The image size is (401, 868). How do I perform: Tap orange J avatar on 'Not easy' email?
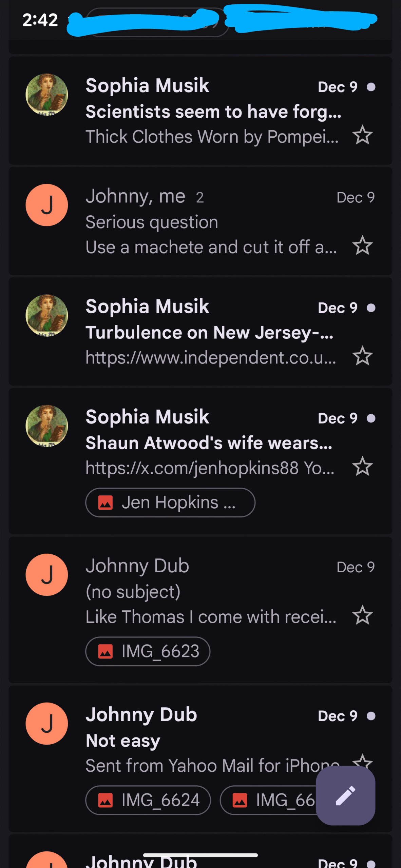click(47, 724)
